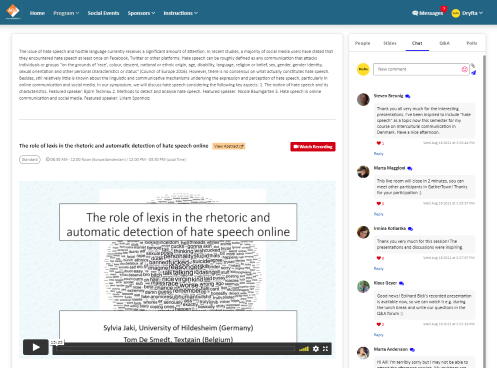Reply to Marta Maggioni's comment
497x368 pixels.
click(x=378, y=214)
